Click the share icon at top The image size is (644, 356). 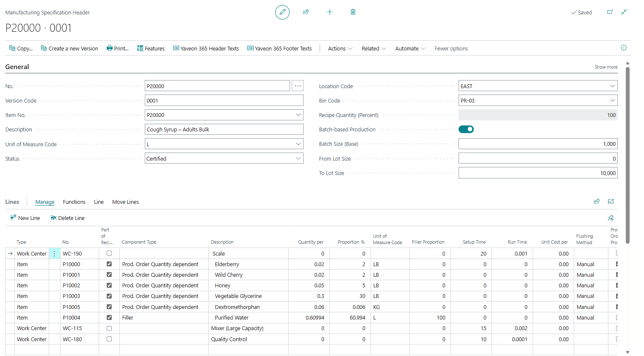pyautogui.click(x=306, y=12)
